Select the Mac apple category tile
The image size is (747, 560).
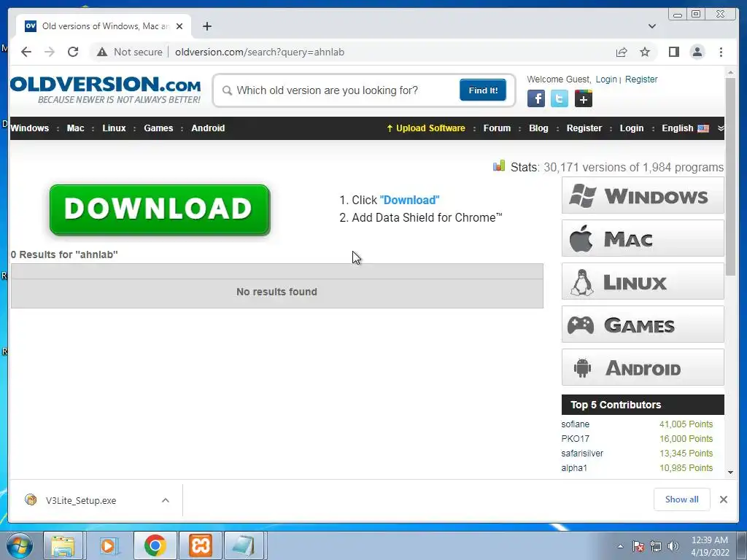[x=643, y=238]
